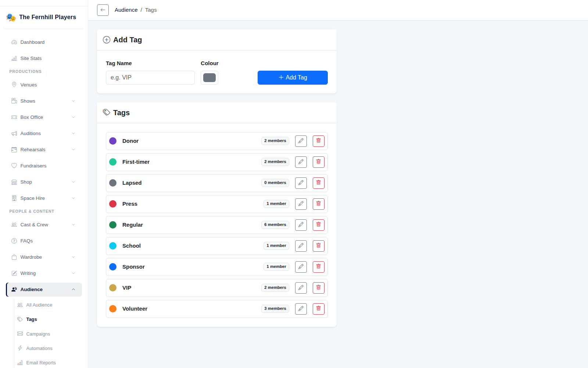The image size is (588, 368).
Task: Edit the First-timer tag
Action: point(301,162)
